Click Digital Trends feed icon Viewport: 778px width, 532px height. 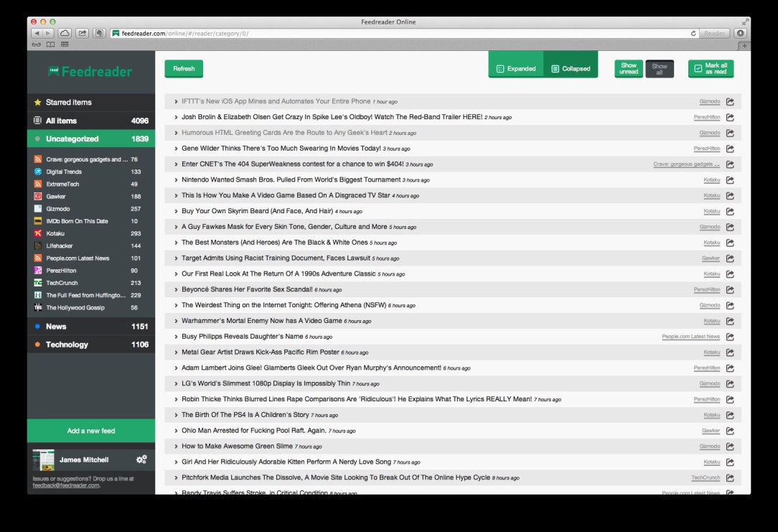(x=38, y=172)
